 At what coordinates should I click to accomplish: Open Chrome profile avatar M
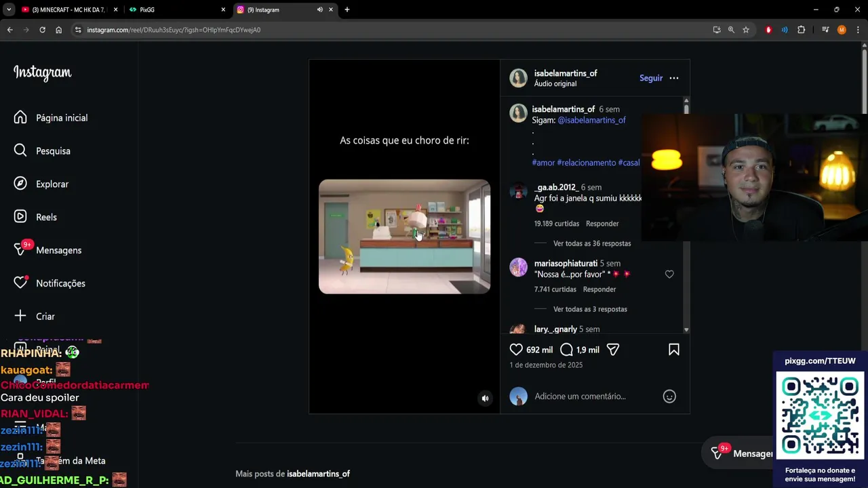coord(842,30)
